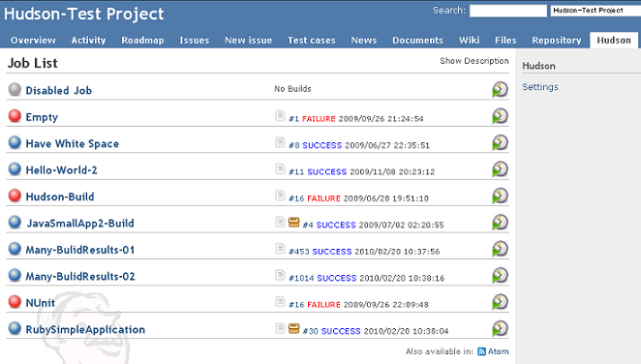641x364 pixels.
Task: Trigger build icon in NUnit row
Action: [x=500, y=301]
